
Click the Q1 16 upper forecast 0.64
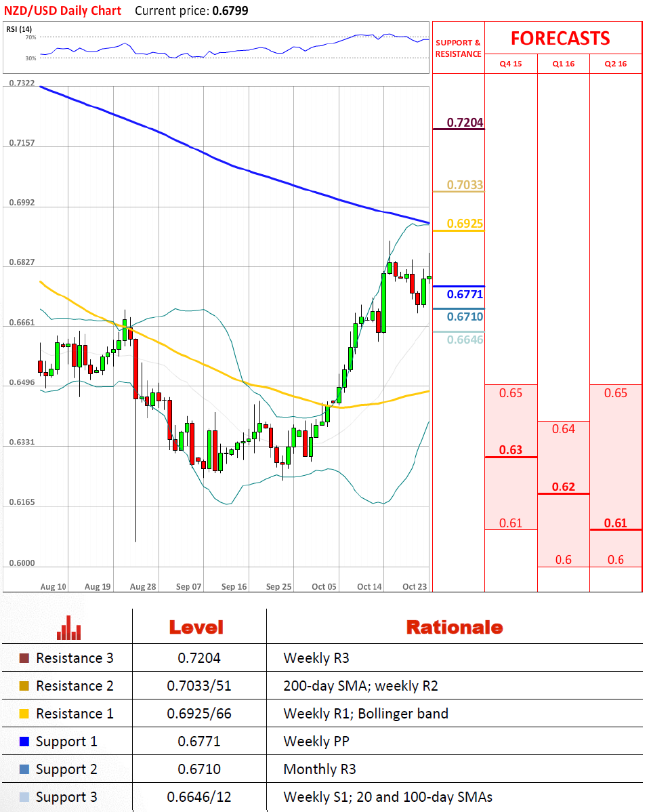point(564,429)
